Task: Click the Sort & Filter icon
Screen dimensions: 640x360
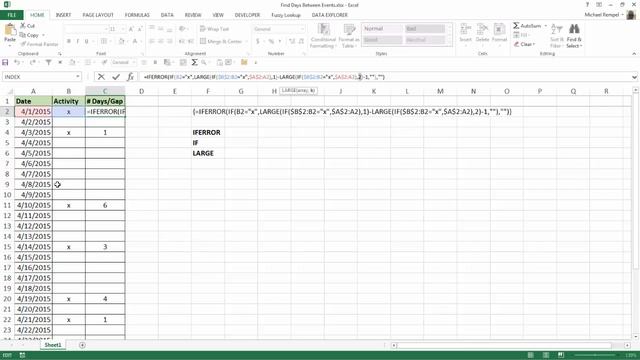Action: coord(557,29)
